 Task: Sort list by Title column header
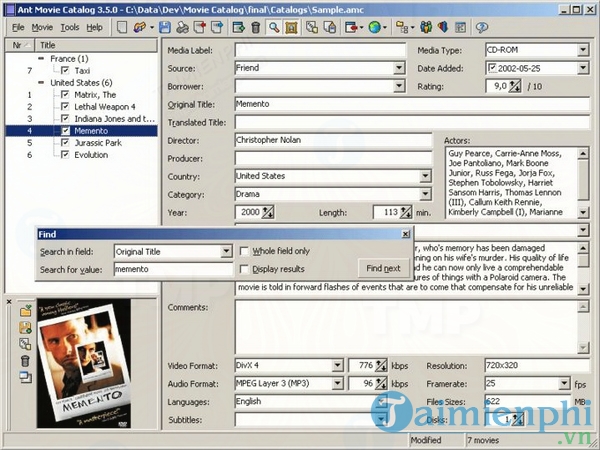pos(96,45)
